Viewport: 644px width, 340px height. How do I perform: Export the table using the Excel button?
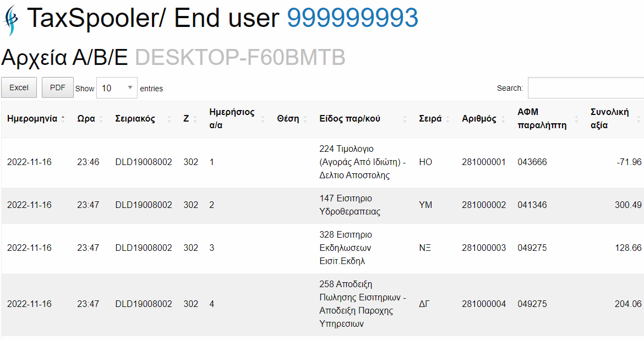pyautogui.click(x=19, y=87)
